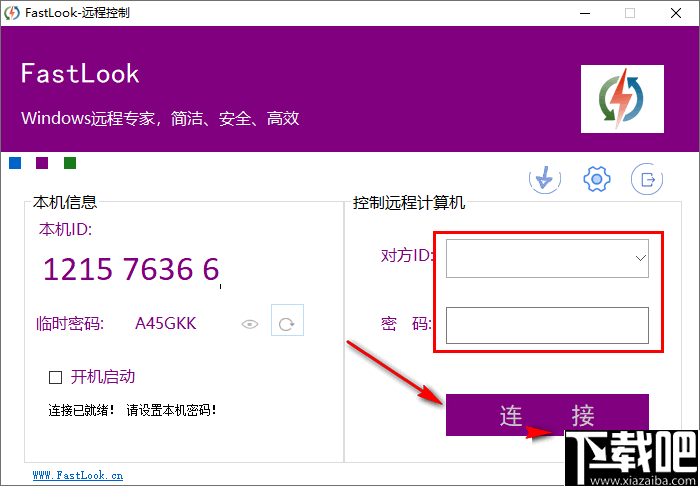This screenshot has height=486, width=700.
Task: Open settings via the gear icon
Action: (596, 179)
